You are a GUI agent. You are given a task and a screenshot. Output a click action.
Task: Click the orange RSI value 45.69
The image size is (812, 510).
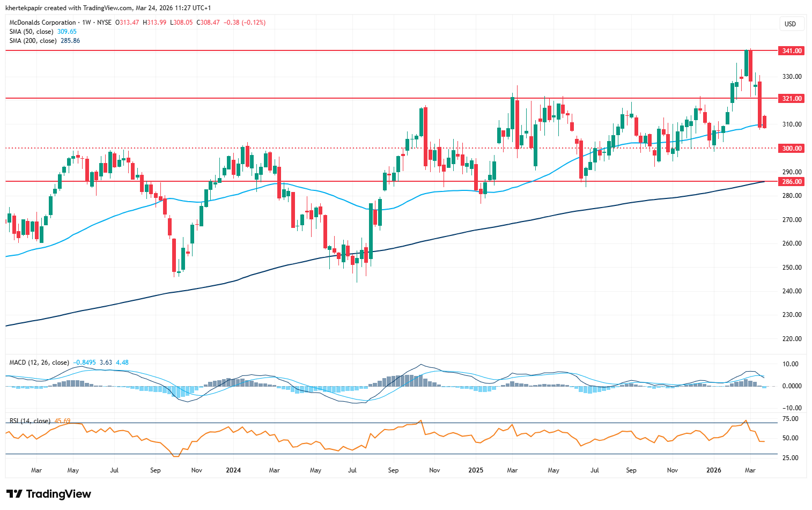[62, 421]
